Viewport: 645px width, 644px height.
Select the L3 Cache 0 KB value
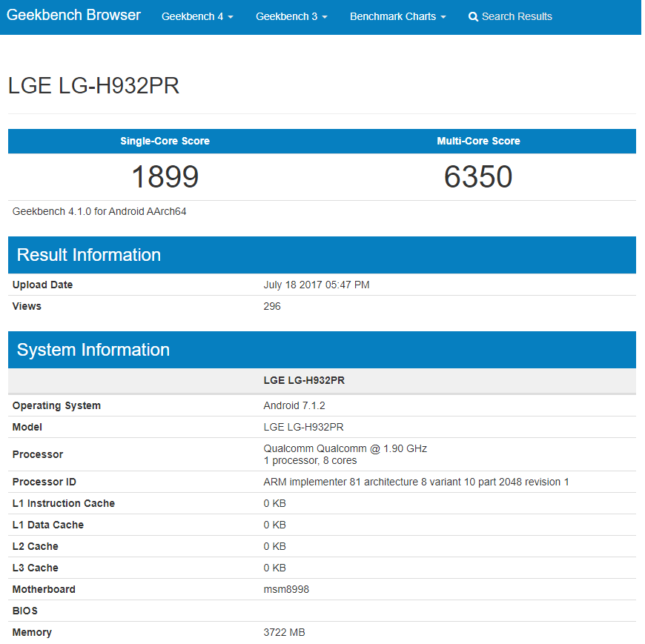pos(275,568)
